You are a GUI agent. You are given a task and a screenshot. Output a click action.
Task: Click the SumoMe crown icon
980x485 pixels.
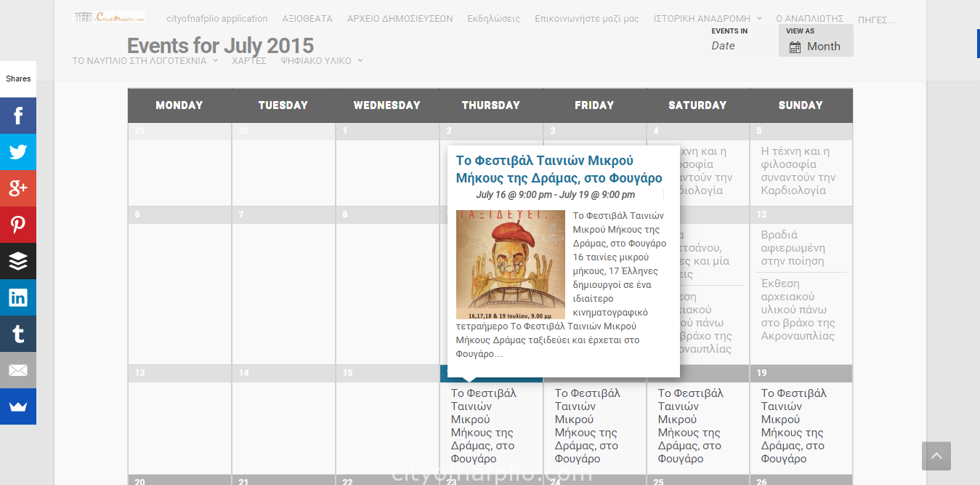[18, 406]
